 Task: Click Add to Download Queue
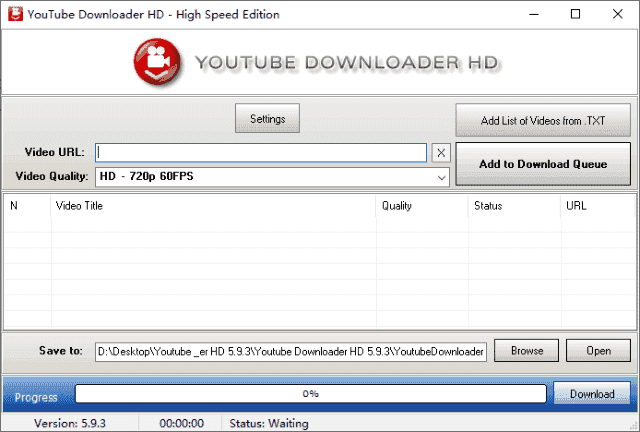[x=543, y=164]
